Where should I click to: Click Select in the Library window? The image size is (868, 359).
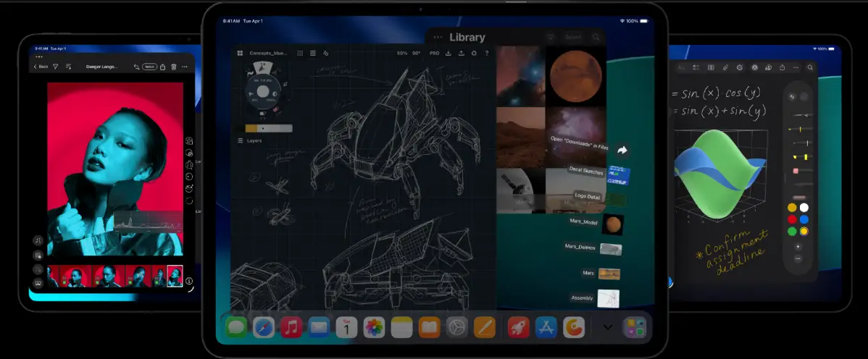pos(574,37)
